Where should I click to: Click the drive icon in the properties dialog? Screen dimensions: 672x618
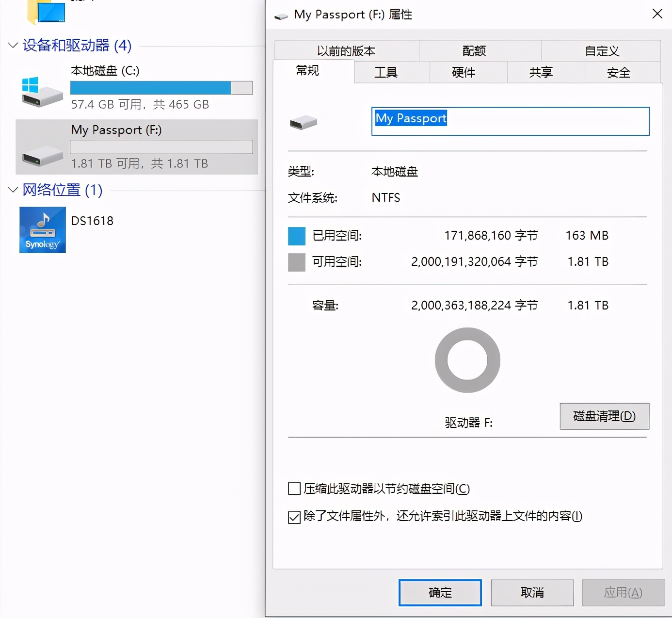pos(303,122)
